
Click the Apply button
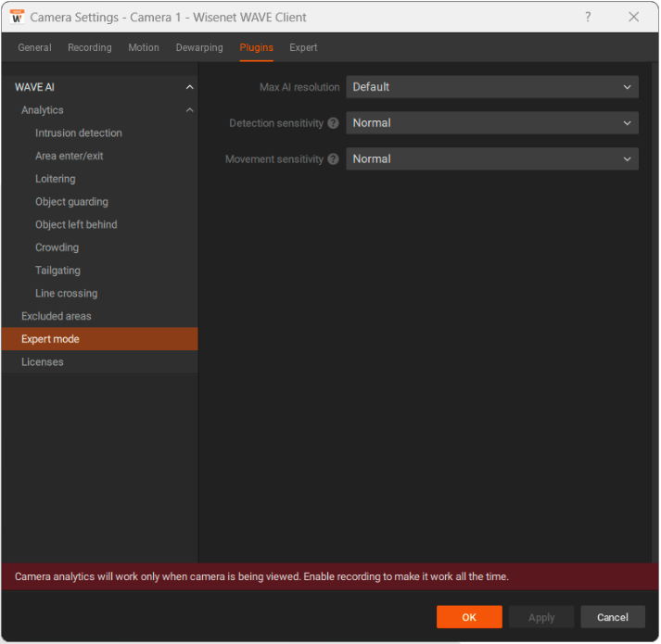point(541,617)
